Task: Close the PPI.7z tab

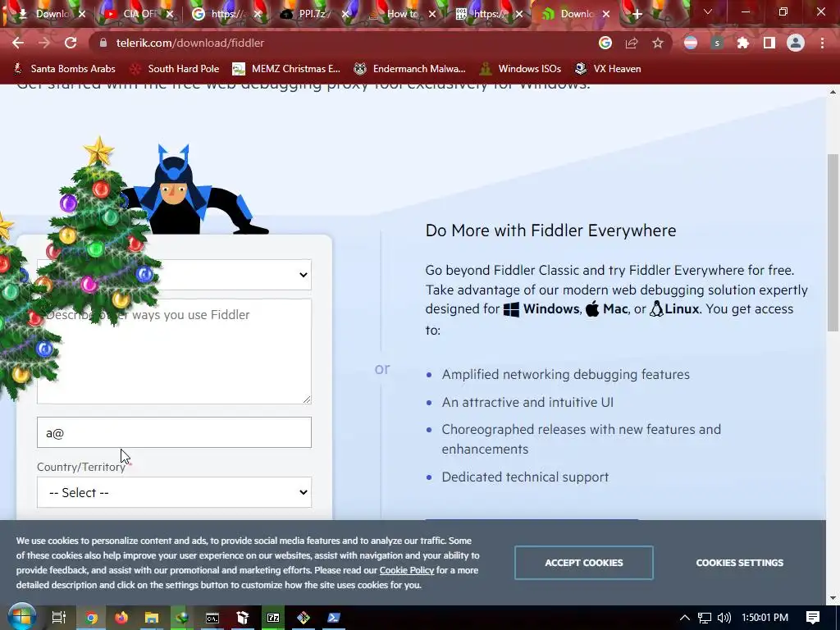Action: (x=345, y=15)
